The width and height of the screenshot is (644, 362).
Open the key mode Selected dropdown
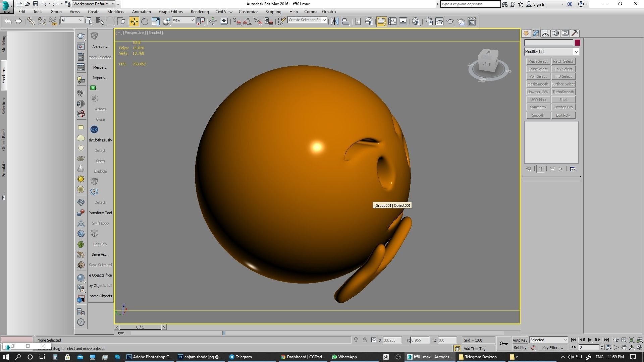[x=548, y=340]
